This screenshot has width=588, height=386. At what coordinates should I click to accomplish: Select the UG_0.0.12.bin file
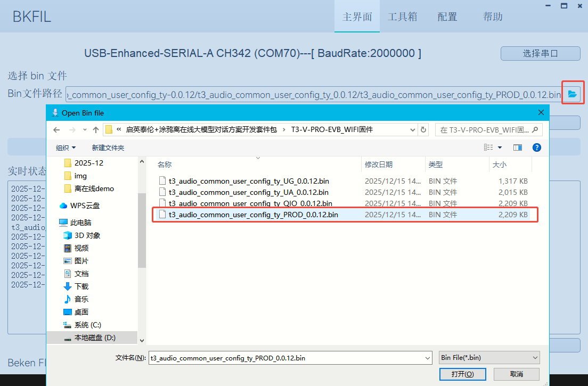click(x=248, y=180)
